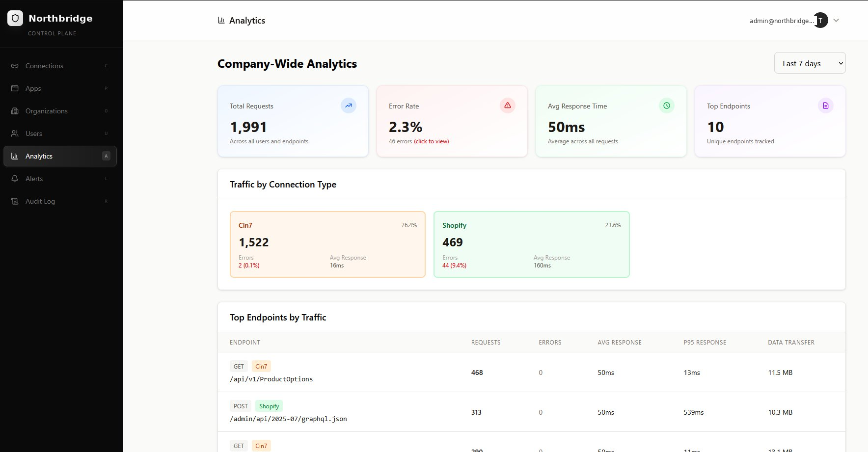Click the 76.4% Cin7 traffic share
Viewport: 868px width, 452px height.
[409, 225]
